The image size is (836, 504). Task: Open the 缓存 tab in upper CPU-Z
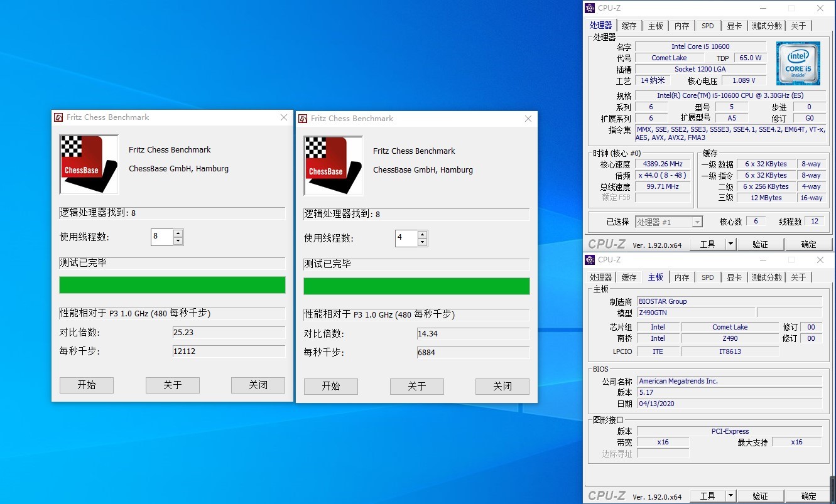click(629, 26)
